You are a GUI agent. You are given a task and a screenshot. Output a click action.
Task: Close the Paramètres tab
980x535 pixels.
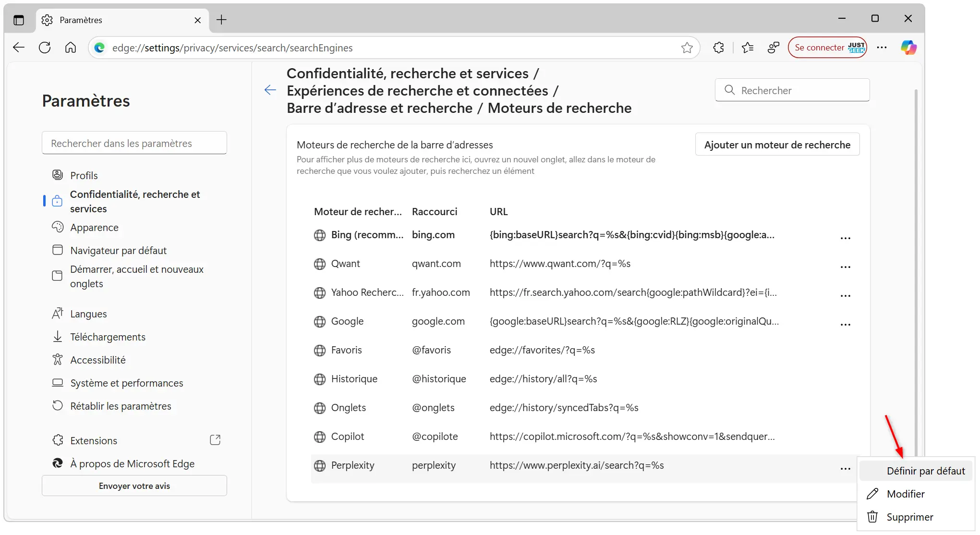[197, 20]
